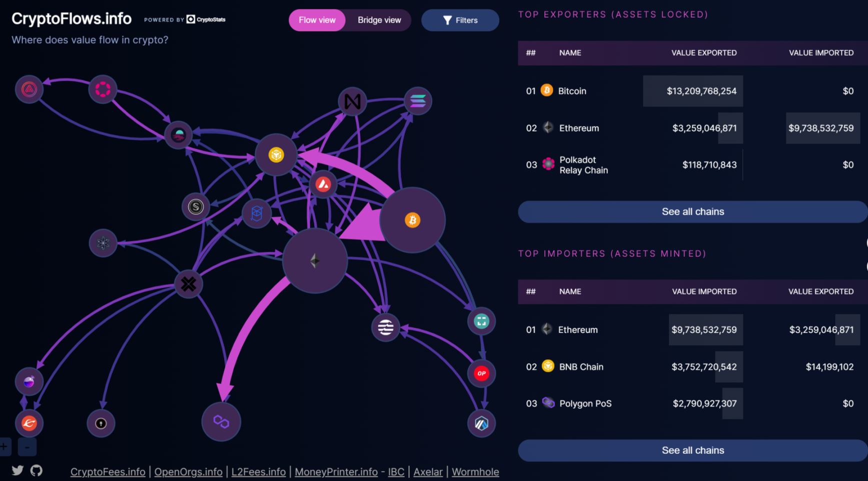Select the striped circle node below Ethereum

point(385,327)
